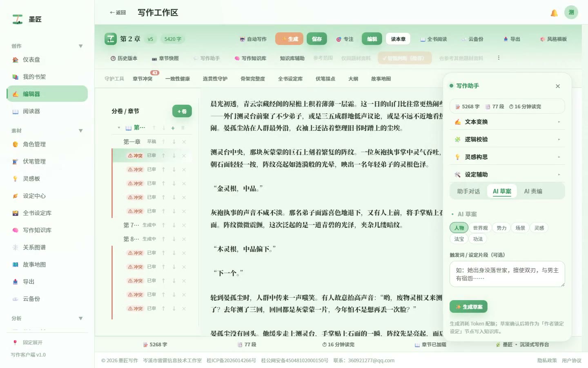Open the toolbar 导出 export option
This screenshot has height=368, width=588.
click(512, 39)
